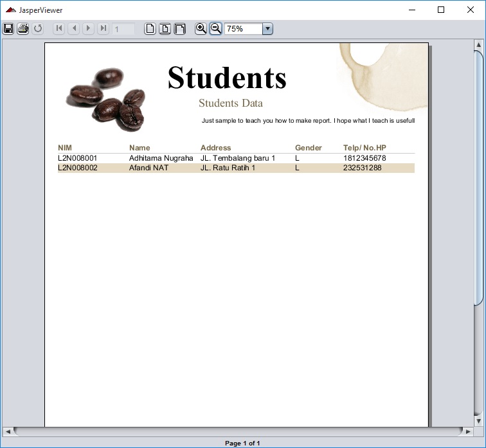
Task: Click phone number 232531288
Action: point(363,168)
